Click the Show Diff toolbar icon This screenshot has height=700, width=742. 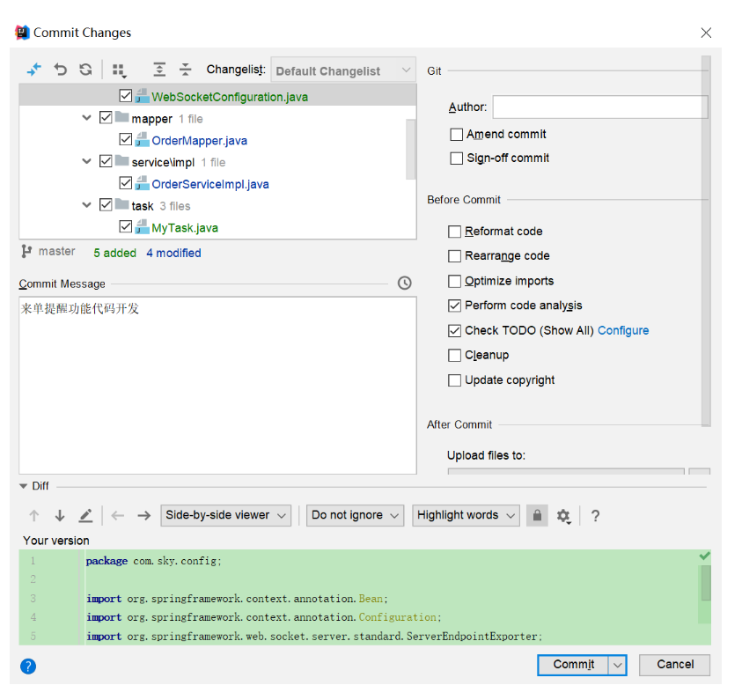pos(34,70)
